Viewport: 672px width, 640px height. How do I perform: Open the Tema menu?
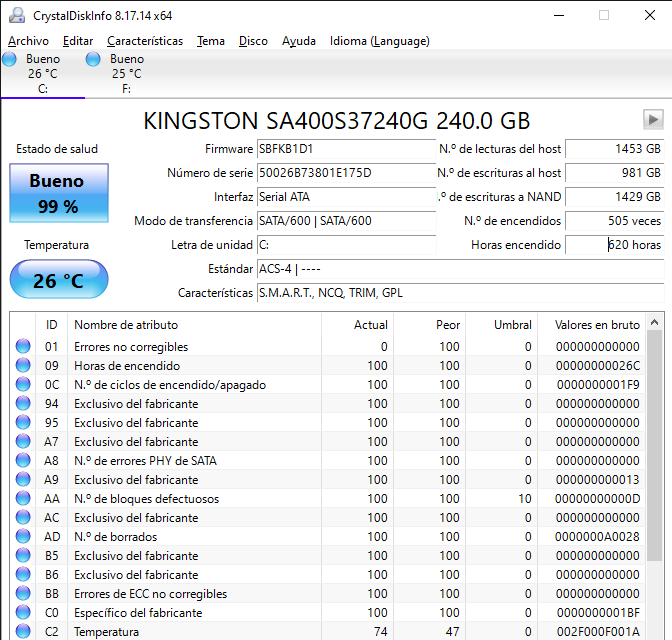click(210, 41)
